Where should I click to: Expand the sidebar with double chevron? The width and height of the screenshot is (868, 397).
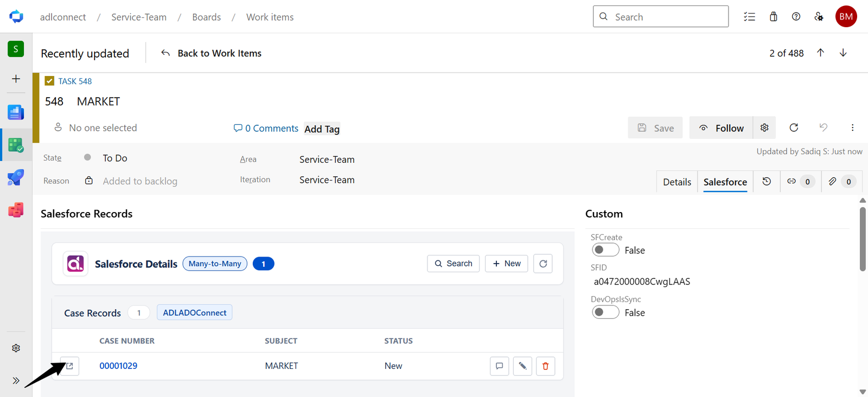(16, 381)
